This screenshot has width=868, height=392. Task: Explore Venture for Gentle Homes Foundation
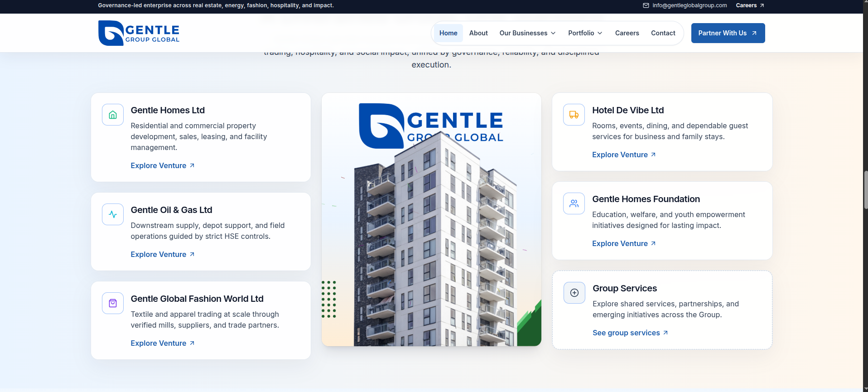pyautogui.click(x=624, y=243)
